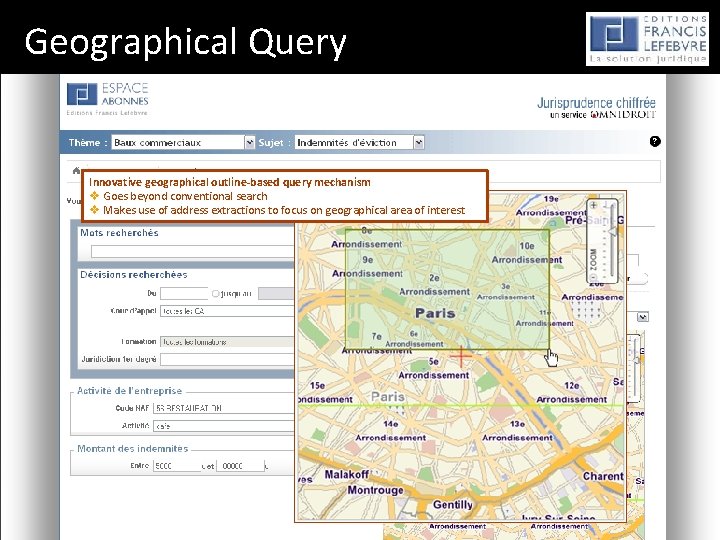Select the jusqu'au radio button
Image resolution: width=720 pixels, height=540 pixels.
215,293
